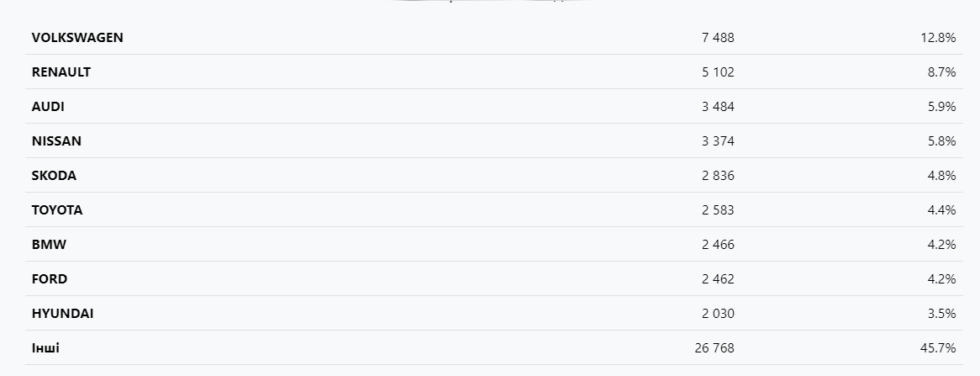Select the FORD row label
980x376 pixels.
pyautogui.click(x=50, y=279)
